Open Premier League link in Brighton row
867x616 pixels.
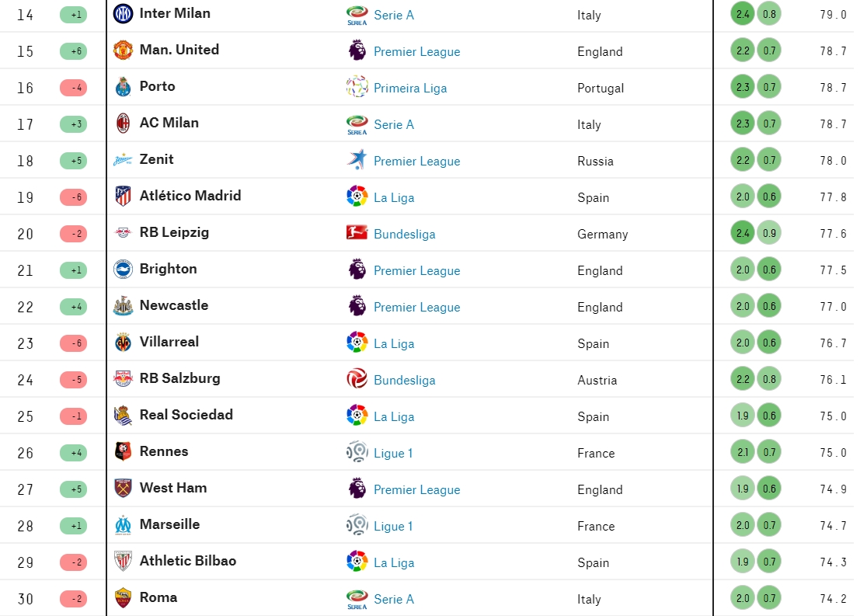point(416,270)
